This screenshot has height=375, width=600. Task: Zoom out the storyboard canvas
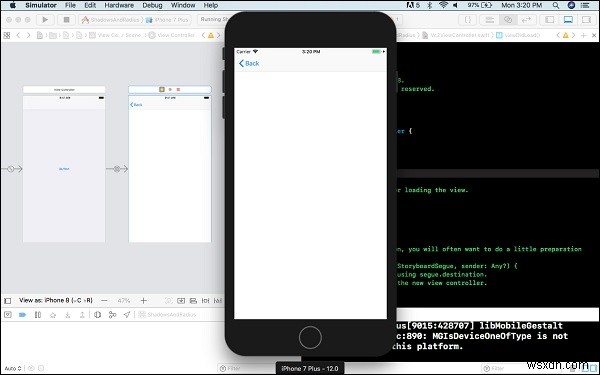click(x=104, y=301)
